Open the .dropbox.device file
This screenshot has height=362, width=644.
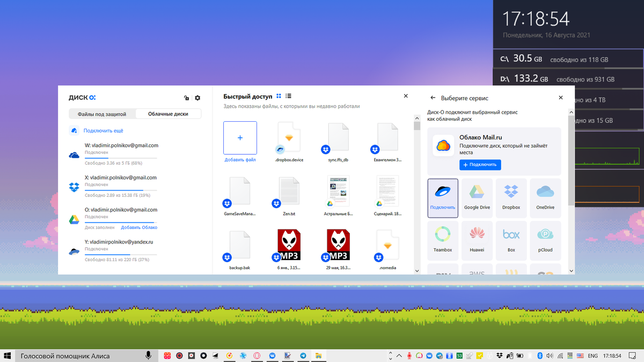289,142
